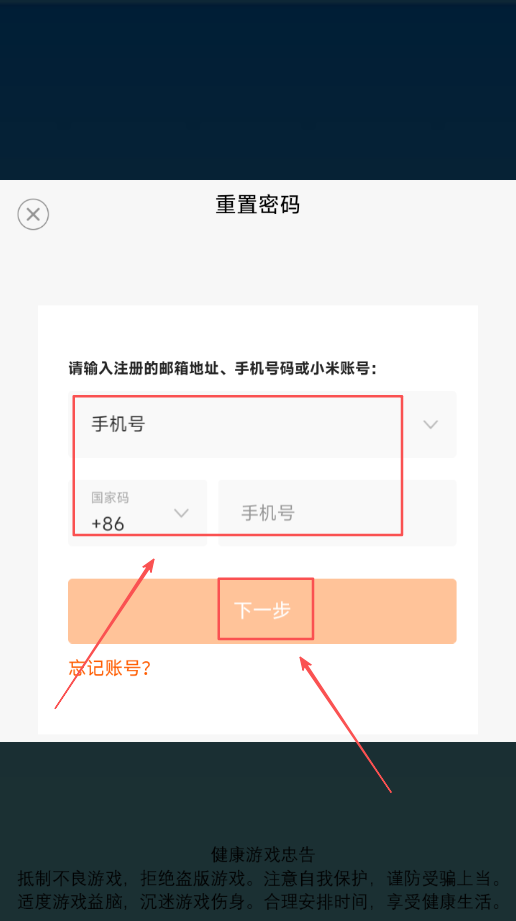Close the 重置密码 dialog with X icon

[33, 214]
